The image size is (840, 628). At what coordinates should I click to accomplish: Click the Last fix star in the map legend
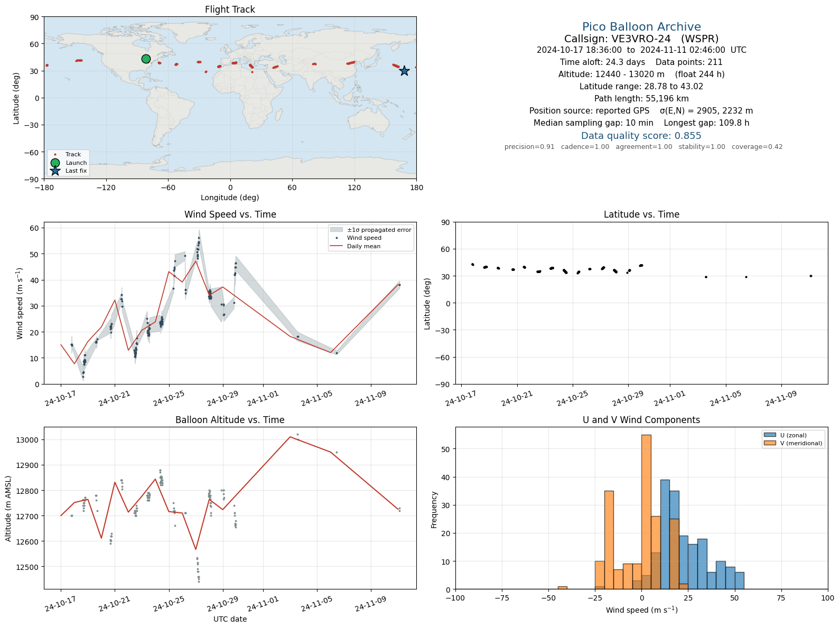55,171
